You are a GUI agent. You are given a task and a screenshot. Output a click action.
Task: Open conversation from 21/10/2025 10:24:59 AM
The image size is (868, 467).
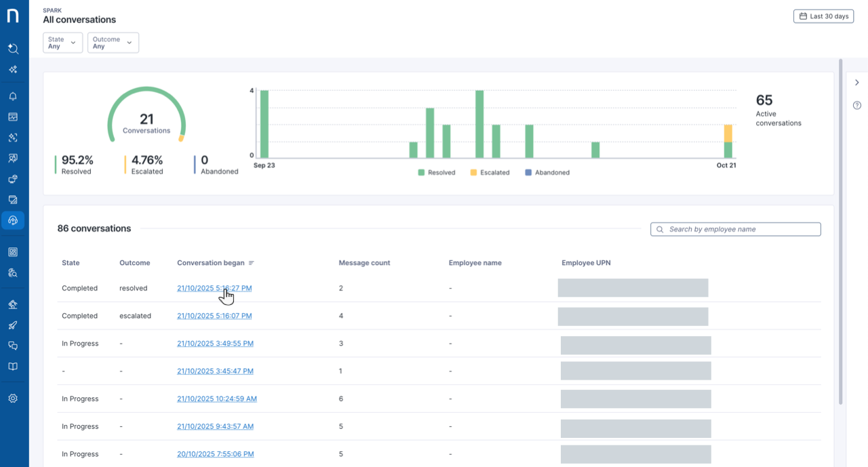coord(216,399)
